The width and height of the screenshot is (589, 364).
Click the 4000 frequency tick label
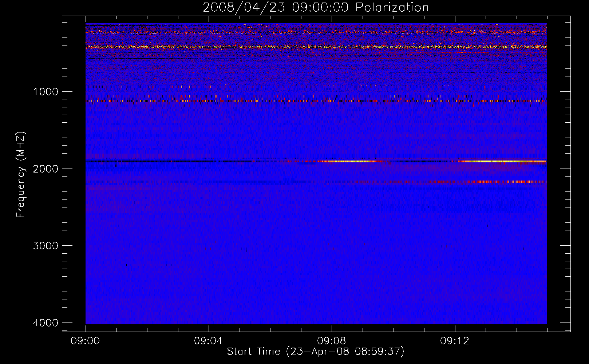[46, 323]
